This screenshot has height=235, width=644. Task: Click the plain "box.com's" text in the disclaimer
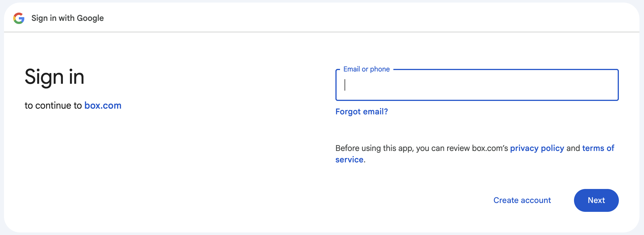(x=490, y=148)
